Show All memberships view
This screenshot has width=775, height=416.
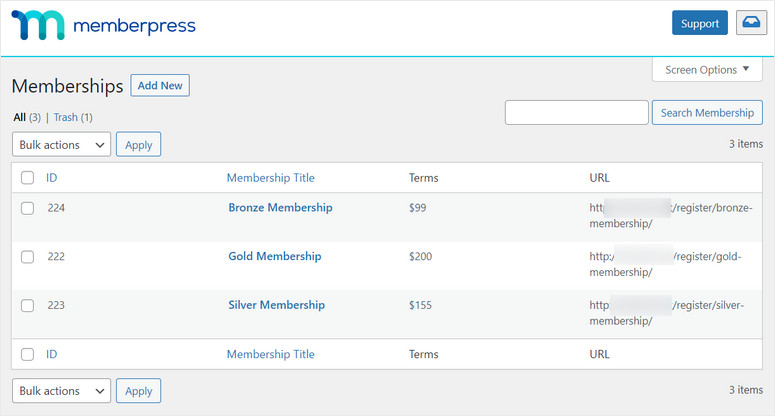[19, 117]
